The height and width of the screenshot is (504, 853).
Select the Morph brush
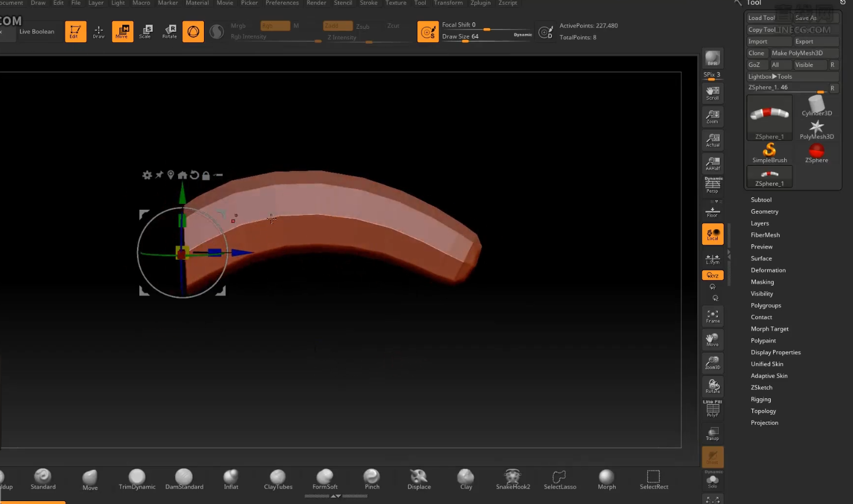pyautogui.click(x=607, y=479)
